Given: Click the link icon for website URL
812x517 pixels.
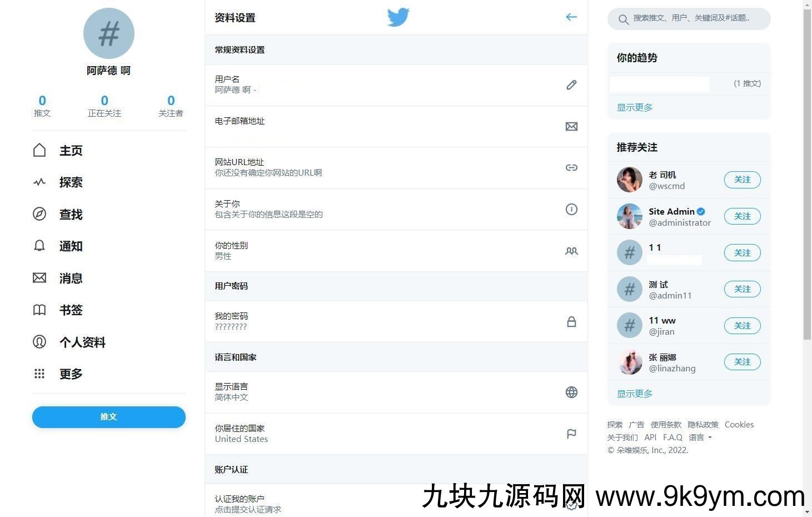Looking at the screenshot, I should point(571,168).
